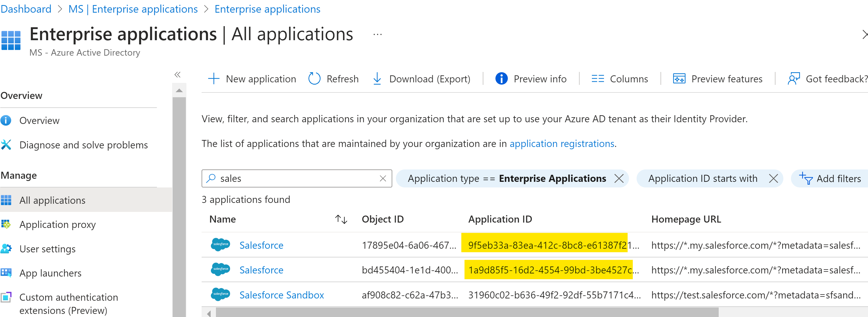
Task: Open Preview features
Action: 718,79
